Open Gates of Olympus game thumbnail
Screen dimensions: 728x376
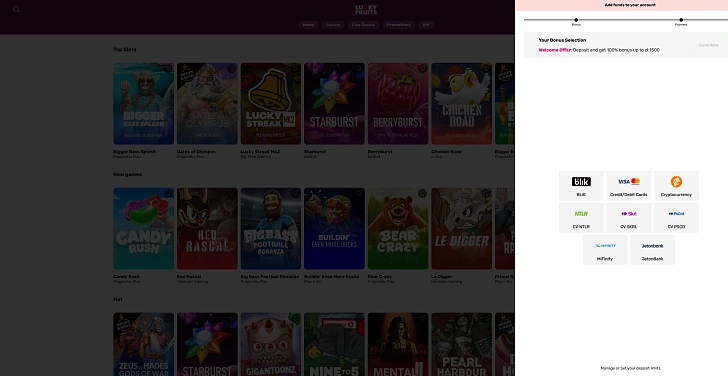(x=207, y=104)
